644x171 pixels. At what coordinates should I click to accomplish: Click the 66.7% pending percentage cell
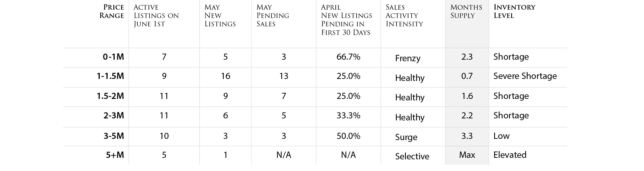tap(348, 57)
